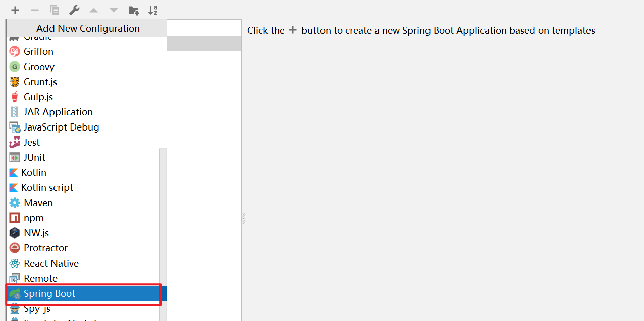Select the JavaScript Debug icon
This screenshot has height=321, width=644.
(x=15, y=127)
